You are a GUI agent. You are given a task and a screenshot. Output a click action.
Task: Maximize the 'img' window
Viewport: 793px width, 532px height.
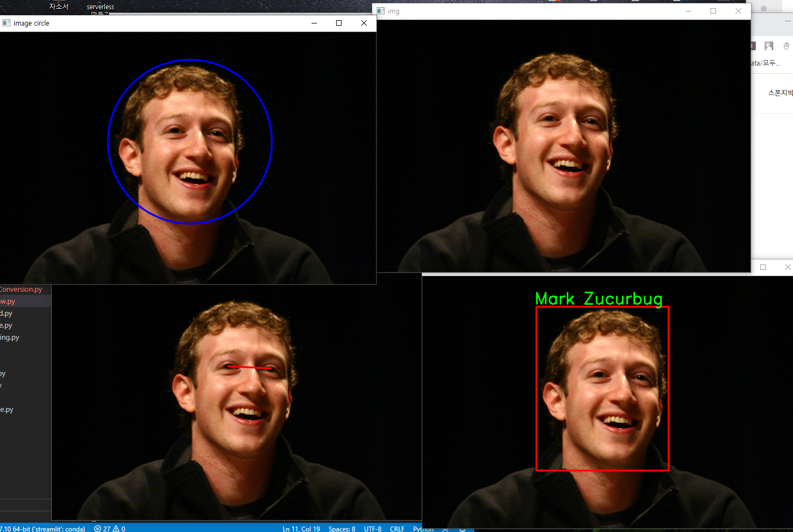point(713,11)
